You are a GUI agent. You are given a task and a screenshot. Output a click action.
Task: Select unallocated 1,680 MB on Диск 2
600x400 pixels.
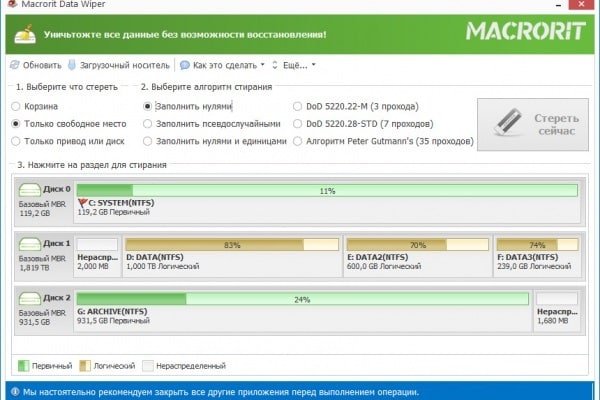pyautogui.click(x=557, y=309)
